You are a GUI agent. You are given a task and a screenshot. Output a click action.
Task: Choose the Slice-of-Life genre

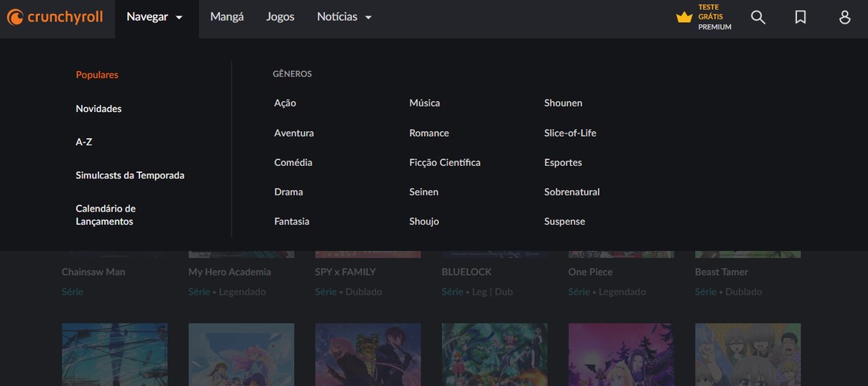(x=570, y=133)
